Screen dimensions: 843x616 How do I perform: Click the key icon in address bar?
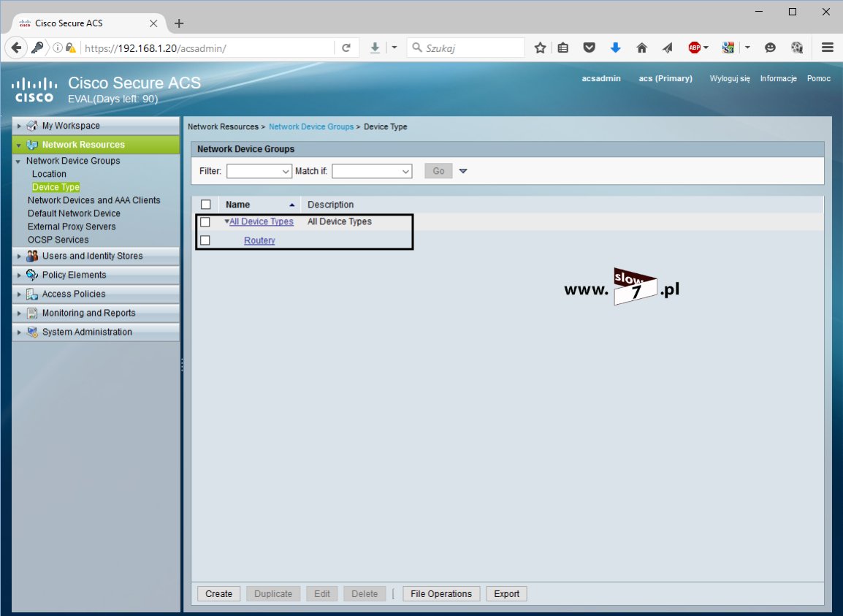coord(37,48)
